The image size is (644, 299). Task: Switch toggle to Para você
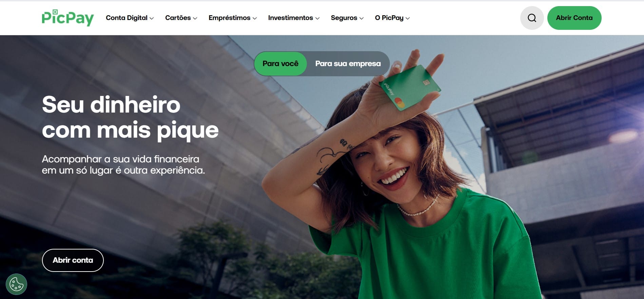280,64
